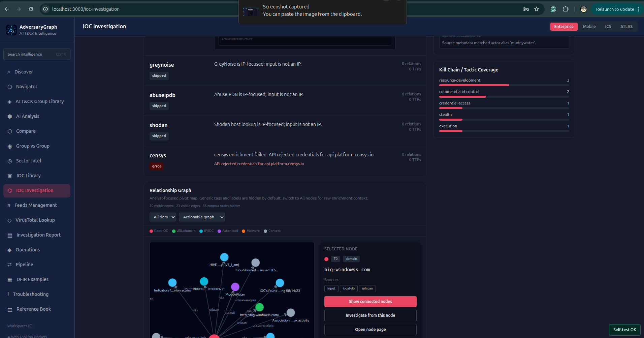644x338 pixels.
Task: Click the input source tag
Action: (x=331, y=288)
